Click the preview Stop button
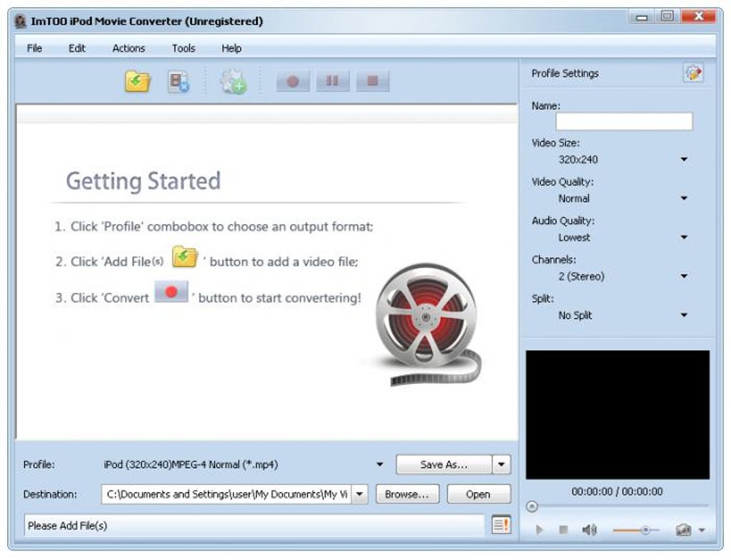The height and width of the screenshot is (560, 731). 563,530
